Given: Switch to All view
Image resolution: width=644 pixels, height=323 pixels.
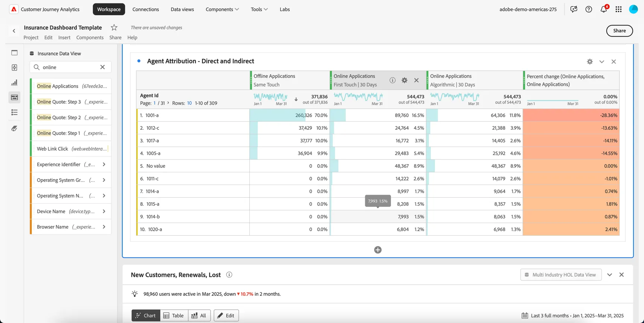Looking at the screenshot, I should [199, 316].
